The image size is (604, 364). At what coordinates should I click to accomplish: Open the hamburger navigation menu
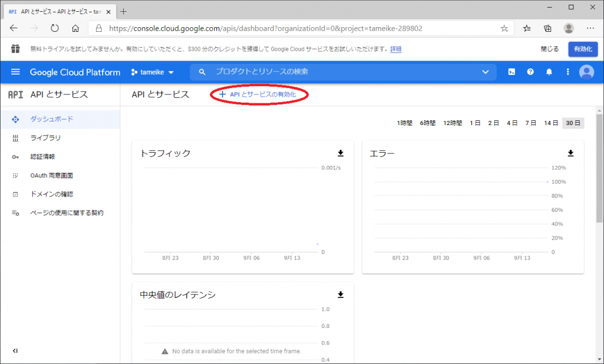click(15, 72)
